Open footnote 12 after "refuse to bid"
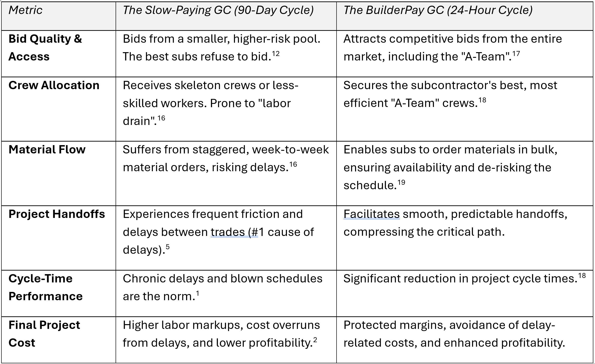Viewport: 595px width, 364px height. (x=276, y=54)
